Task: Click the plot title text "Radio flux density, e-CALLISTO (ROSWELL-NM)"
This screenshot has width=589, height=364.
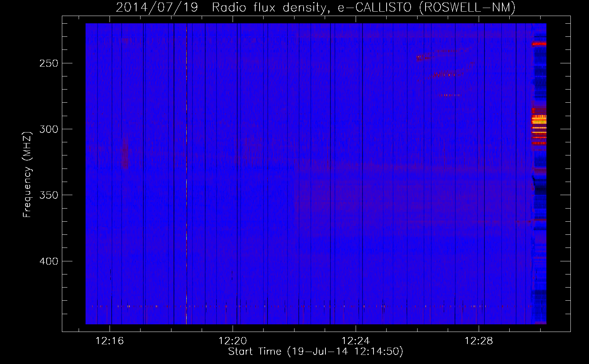Action: (x=363, y=7)
